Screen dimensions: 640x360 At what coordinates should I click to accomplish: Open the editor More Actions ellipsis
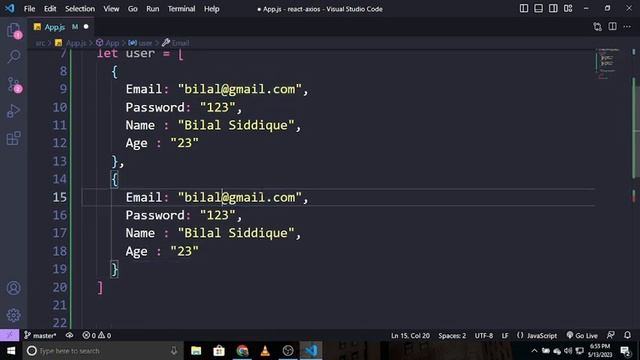click(627, 27)
